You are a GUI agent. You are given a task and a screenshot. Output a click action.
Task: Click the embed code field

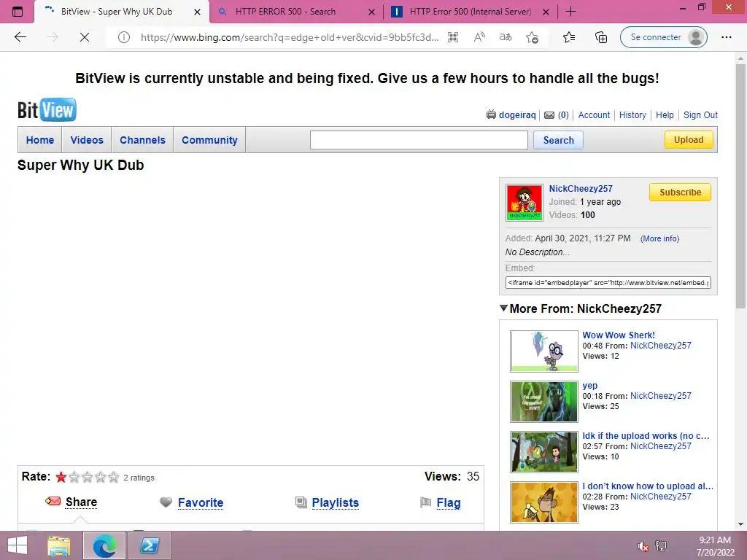tap(608, 282)
